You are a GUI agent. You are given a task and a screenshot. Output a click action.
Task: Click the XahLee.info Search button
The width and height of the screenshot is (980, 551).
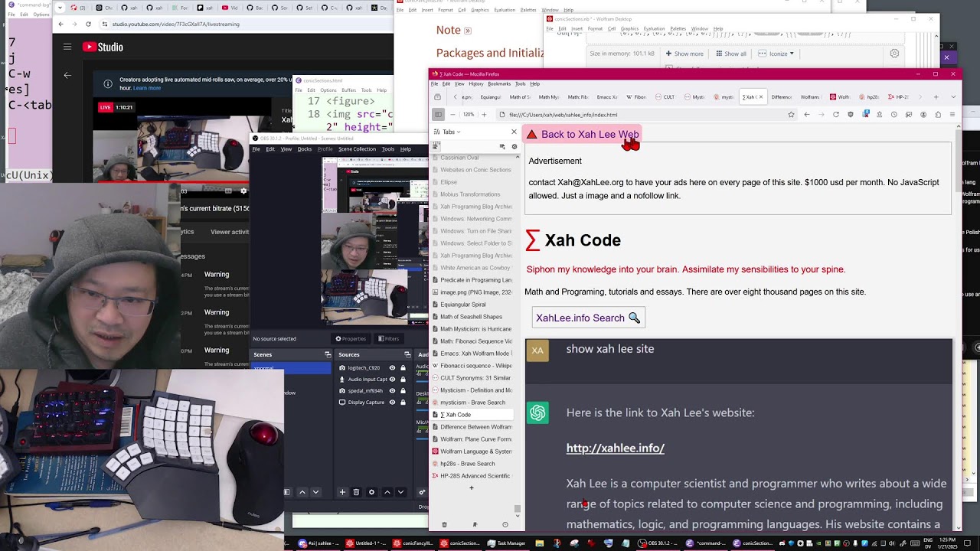[588, 318]
